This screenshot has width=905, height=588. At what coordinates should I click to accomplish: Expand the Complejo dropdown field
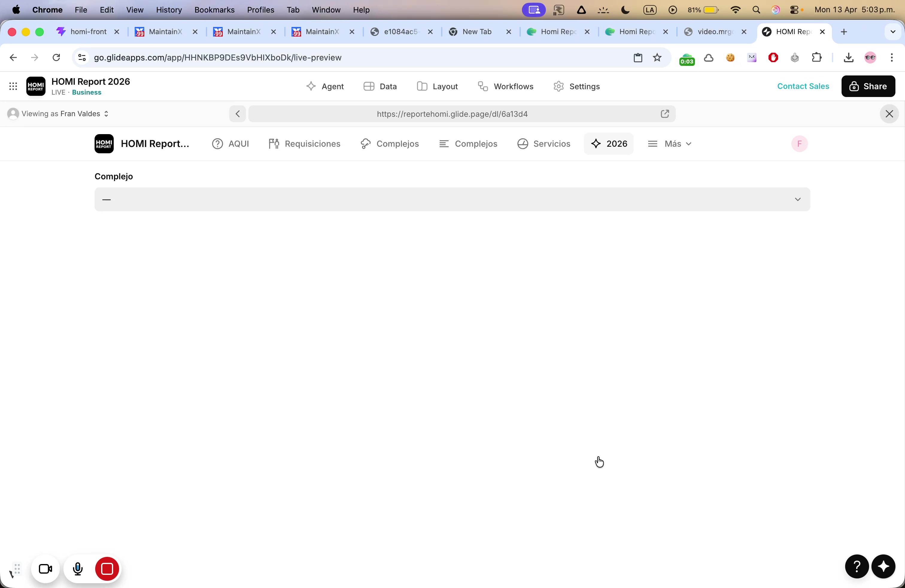point(452,199)
